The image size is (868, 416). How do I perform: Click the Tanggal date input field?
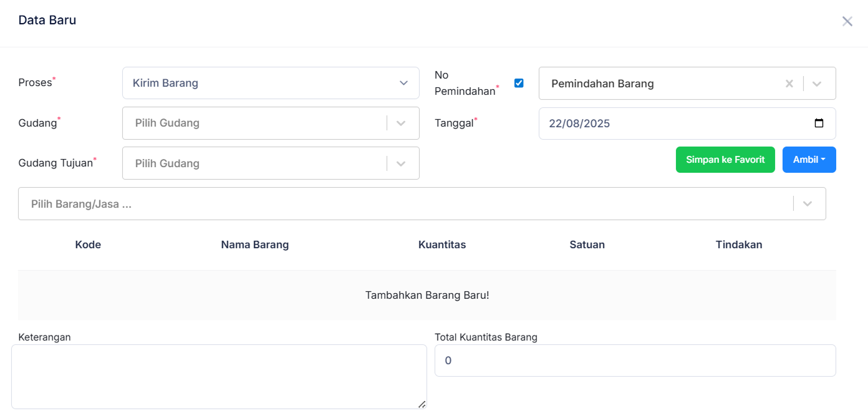655,123
